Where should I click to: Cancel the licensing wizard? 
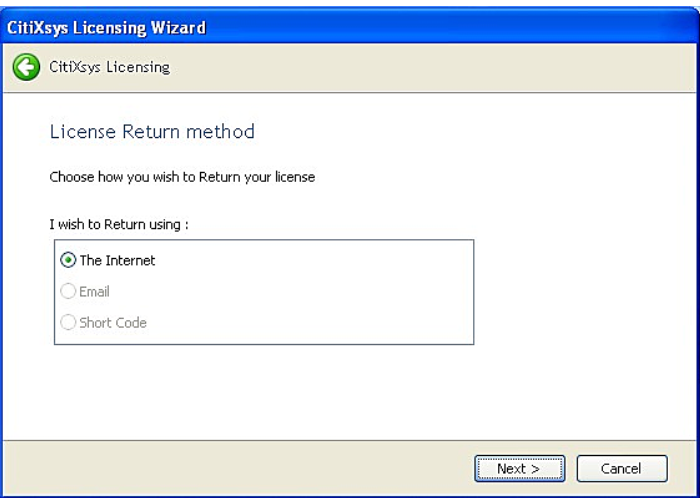622,469
